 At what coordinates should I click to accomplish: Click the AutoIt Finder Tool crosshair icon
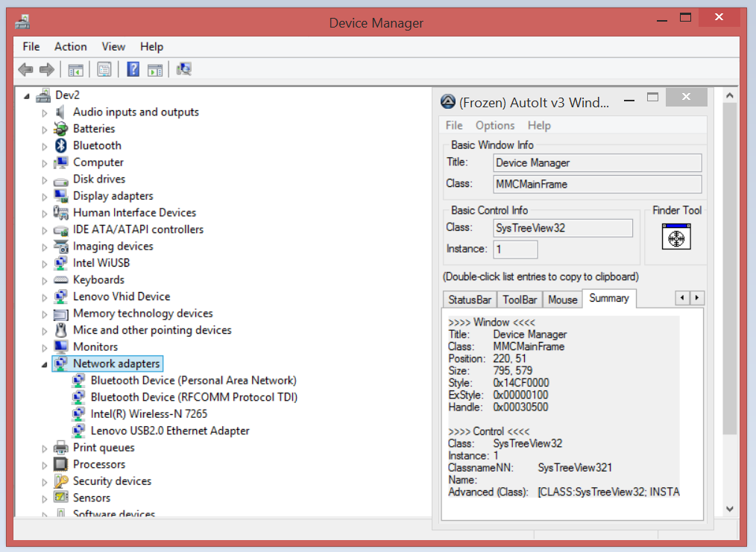(676, 236)
